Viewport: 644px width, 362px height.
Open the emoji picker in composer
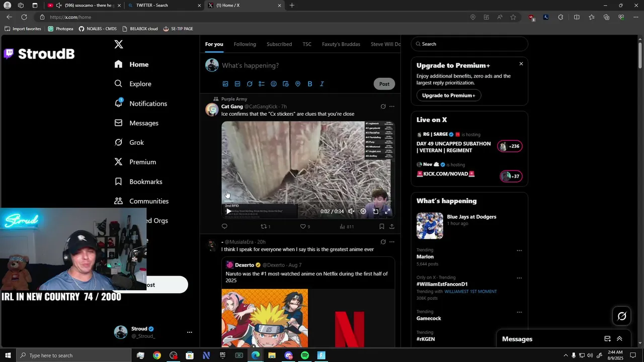274,84
